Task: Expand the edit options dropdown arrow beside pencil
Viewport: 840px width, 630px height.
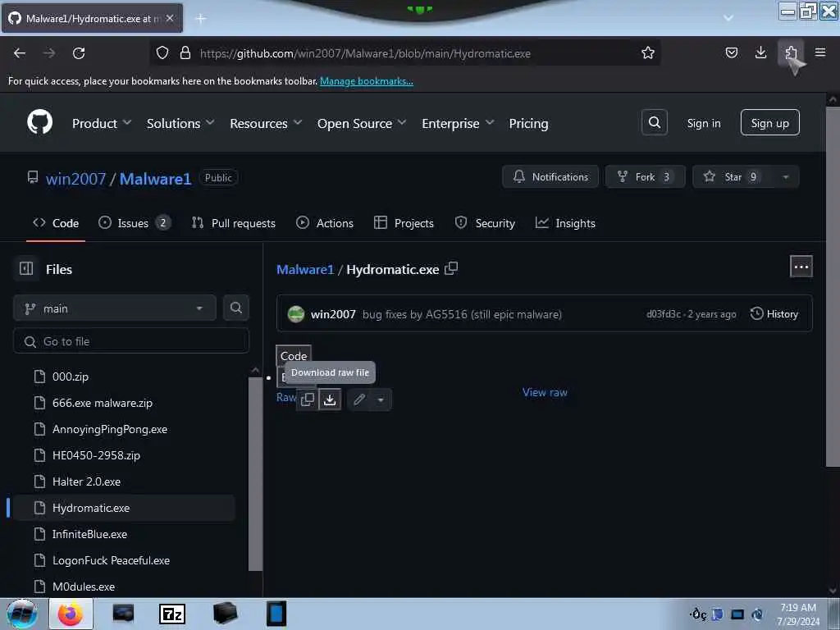Action: [x=381, y=399]
